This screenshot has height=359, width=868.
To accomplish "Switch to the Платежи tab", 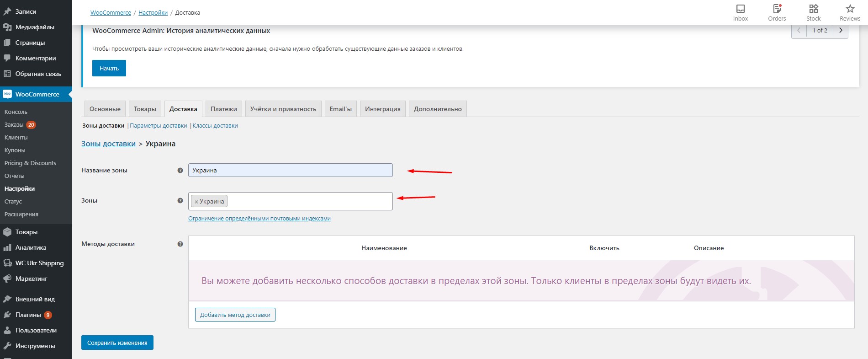I will [223, 109].
